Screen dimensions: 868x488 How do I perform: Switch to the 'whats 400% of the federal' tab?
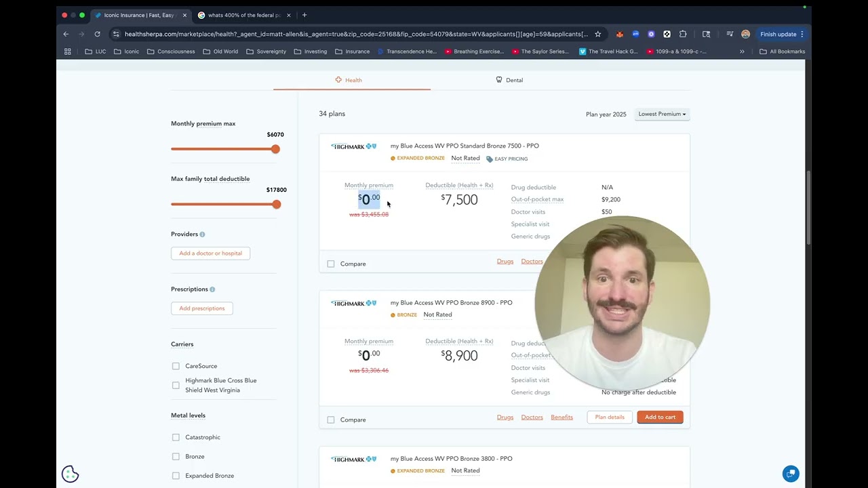tap(245, 15)
